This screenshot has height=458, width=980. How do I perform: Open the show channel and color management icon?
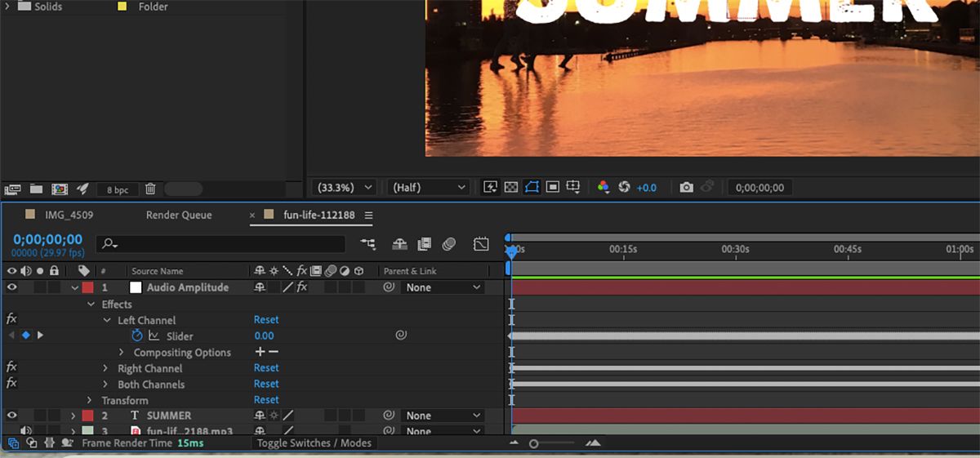pyautogui.click(x=604, y=188)
